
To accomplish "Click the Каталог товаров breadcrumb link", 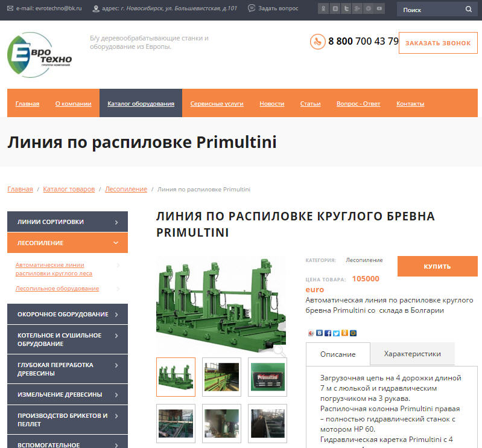I will point(69,189).
